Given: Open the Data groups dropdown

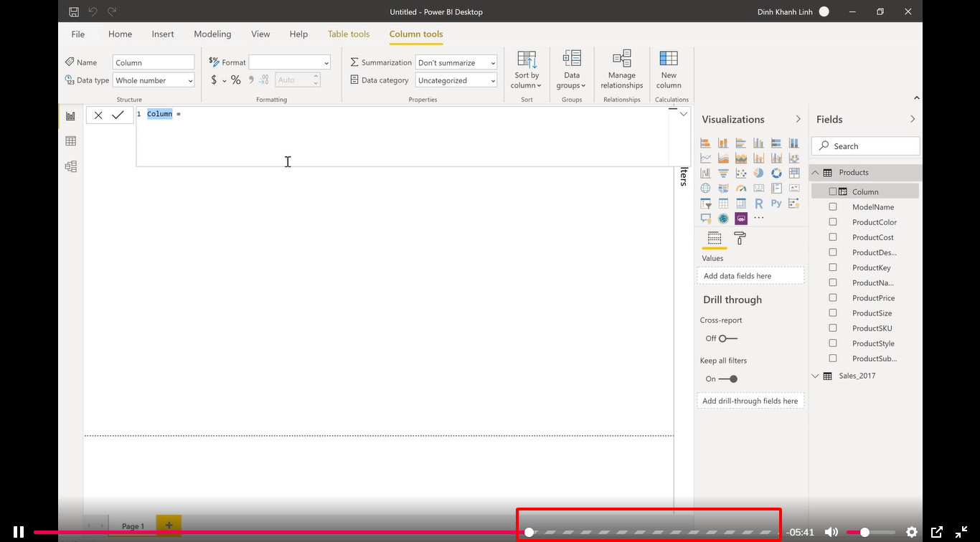Looking at the screenshot, I should 572,70.
